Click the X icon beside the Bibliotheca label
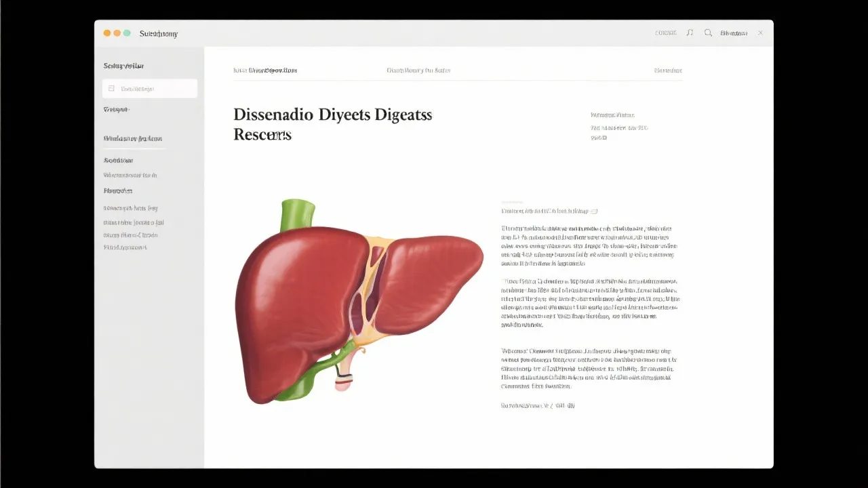 [x=760, y=33]
